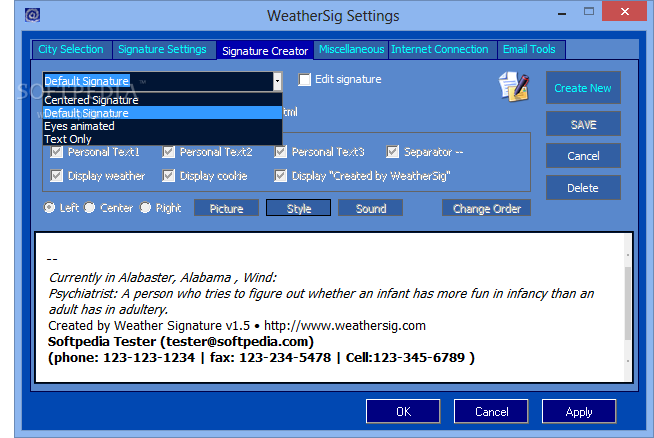Click the Delete signature button

click(x=583, y=188)
